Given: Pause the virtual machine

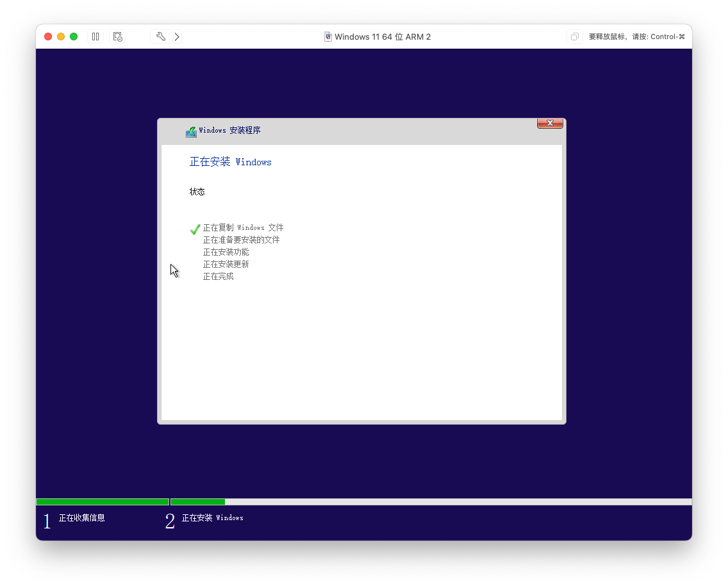Looking at the screenshot, I should [x=95, y=37].
